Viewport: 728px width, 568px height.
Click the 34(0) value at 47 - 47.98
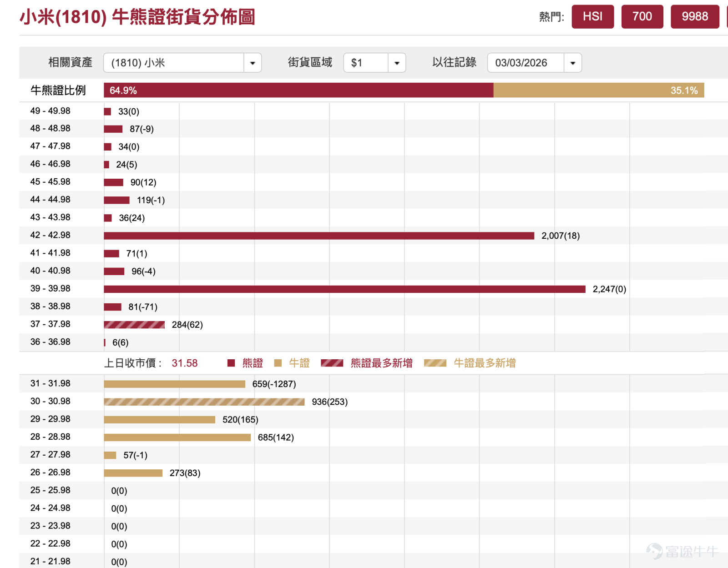[x=129, y=147]
